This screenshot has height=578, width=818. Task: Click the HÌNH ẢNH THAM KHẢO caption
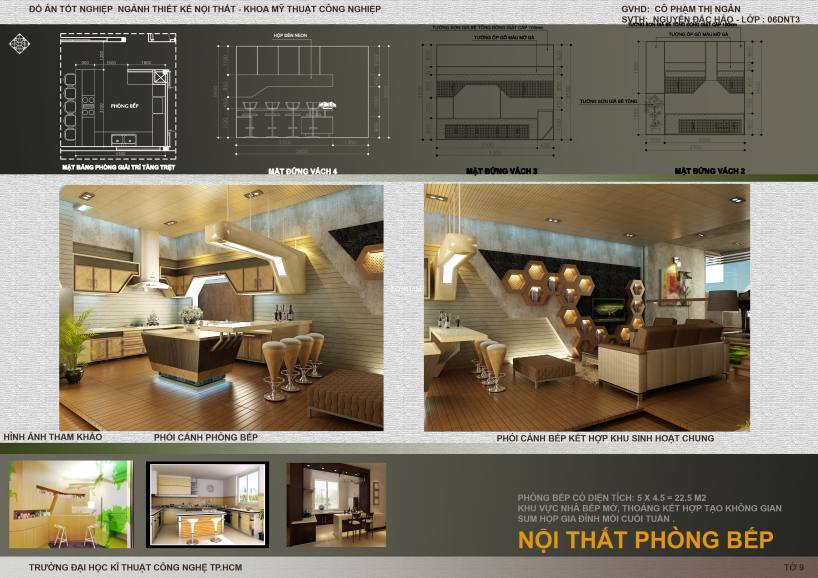[x=52, y=438]
